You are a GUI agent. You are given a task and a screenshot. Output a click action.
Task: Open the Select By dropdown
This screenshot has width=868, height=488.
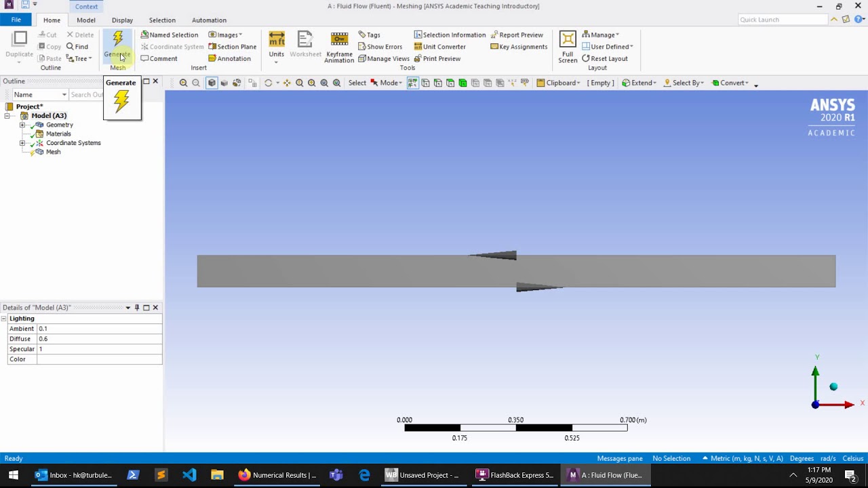pyautogui.click(x=683, y=83)
